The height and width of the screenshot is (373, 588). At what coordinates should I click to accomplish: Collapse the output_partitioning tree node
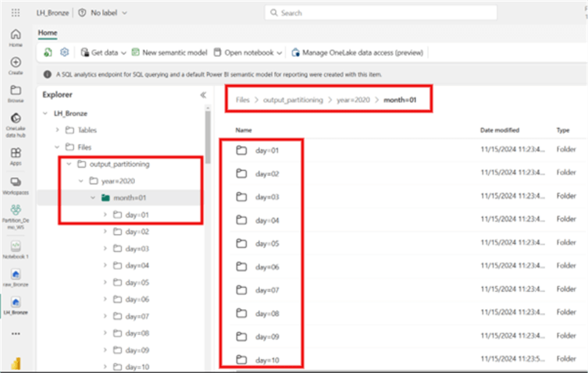[69, 164]
